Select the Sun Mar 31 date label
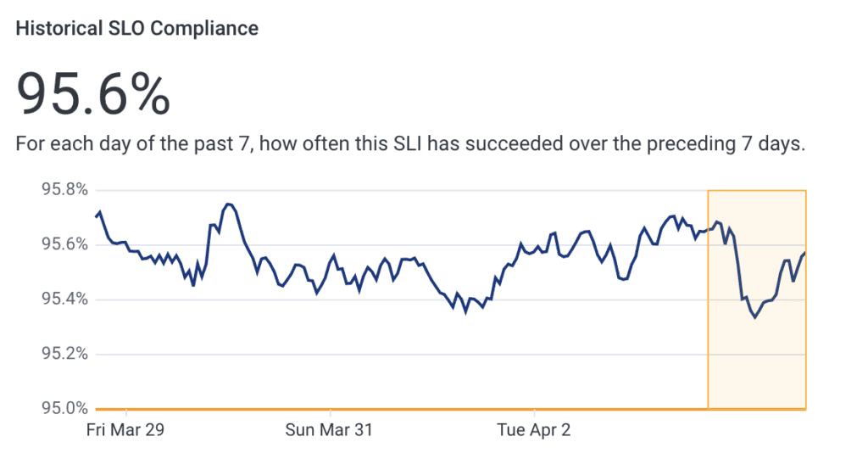 (329, 430)
